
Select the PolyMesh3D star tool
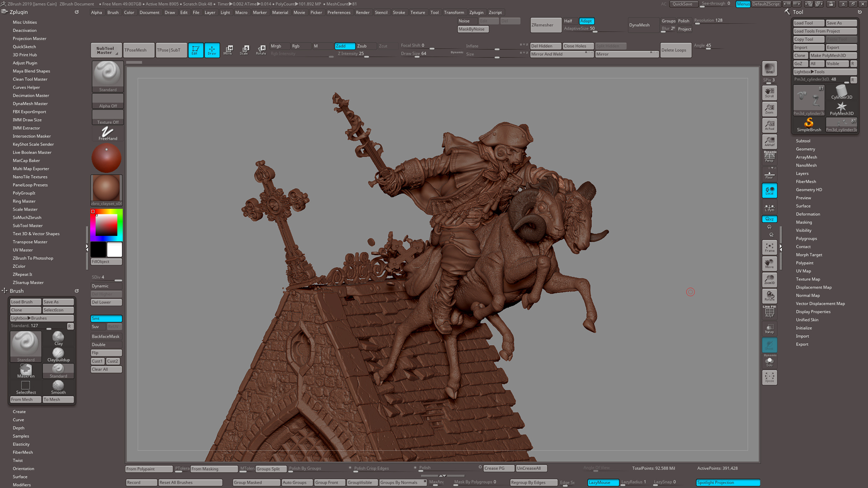click(x=841, y=108)
